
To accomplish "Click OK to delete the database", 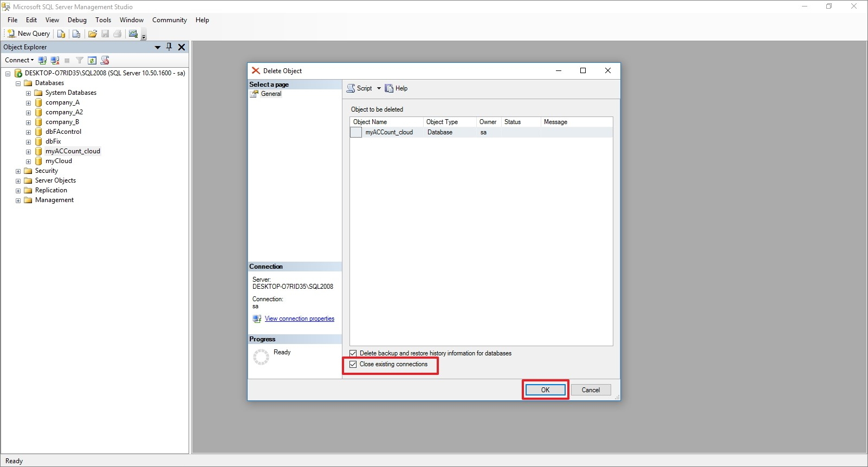I will 546,390.
